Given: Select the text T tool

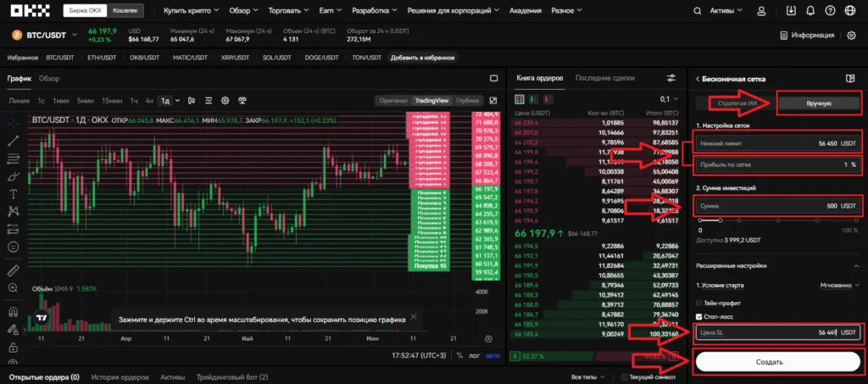Looking at the screenshot, I should pyautogui.click(x=14, y=193).
